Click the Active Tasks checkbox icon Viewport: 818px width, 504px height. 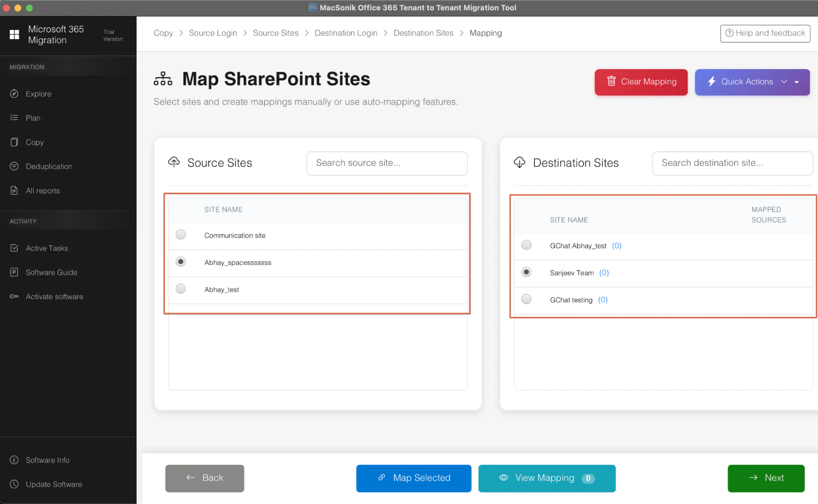click(x=14, y=248)
